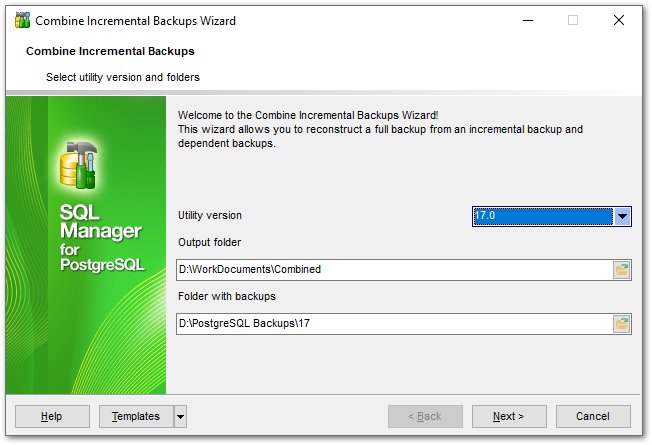Expand the Utility version dropdown arrow
The height and width of the screenshot is (445, 652).
coord(622,216)
